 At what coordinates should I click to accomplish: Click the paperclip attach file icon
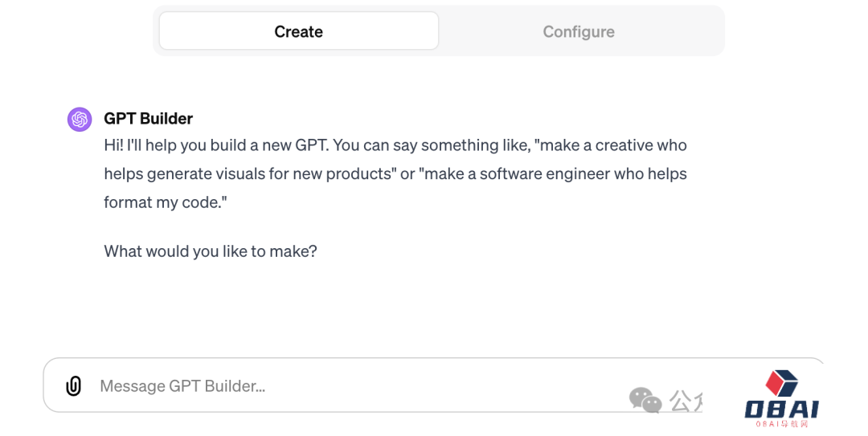coord(73,386)
